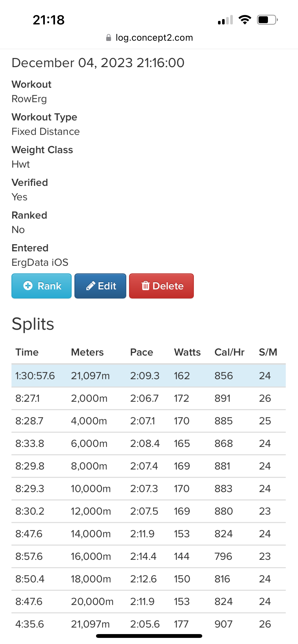Screen dimensions: 298x644
Task: Tap the S/M column header
Action: 268,352
